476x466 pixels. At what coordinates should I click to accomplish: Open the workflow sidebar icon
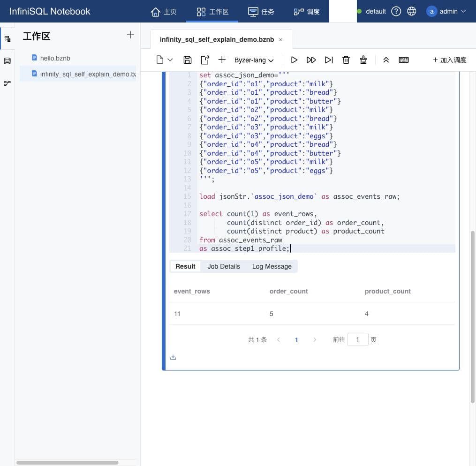pos(8,83)
